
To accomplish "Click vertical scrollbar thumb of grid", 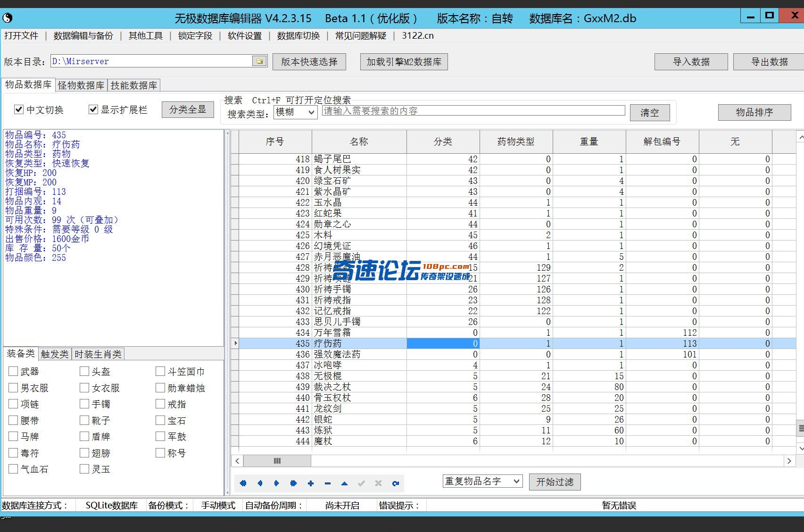I will [x=800, y=428].
